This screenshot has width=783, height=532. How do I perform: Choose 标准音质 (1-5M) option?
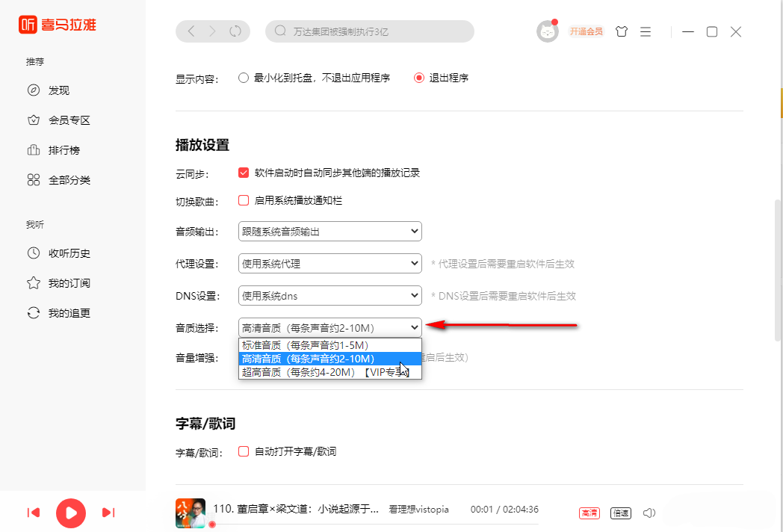(330, 345)
